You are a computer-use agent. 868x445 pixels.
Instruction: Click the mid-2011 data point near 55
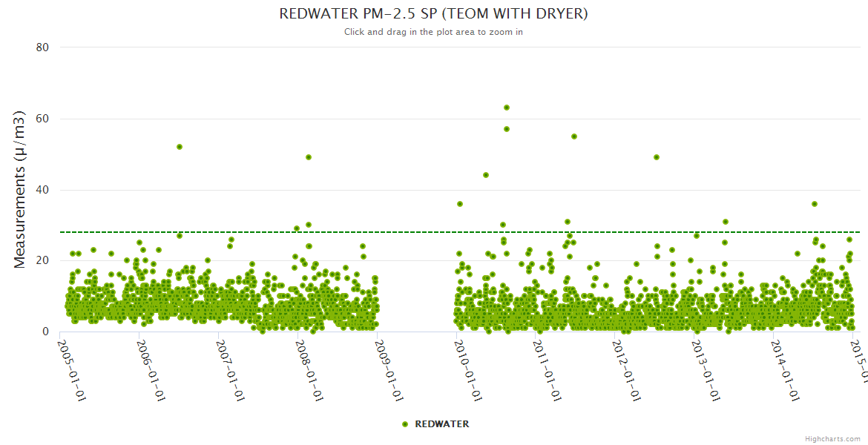coord(574,136)
